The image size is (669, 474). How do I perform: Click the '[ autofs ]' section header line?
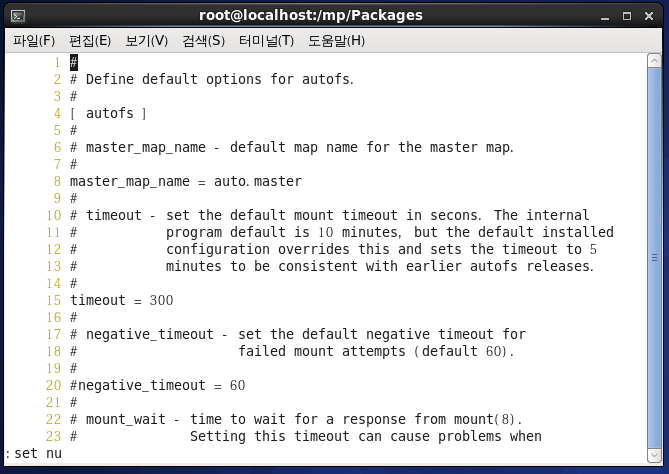coord(108,113)
